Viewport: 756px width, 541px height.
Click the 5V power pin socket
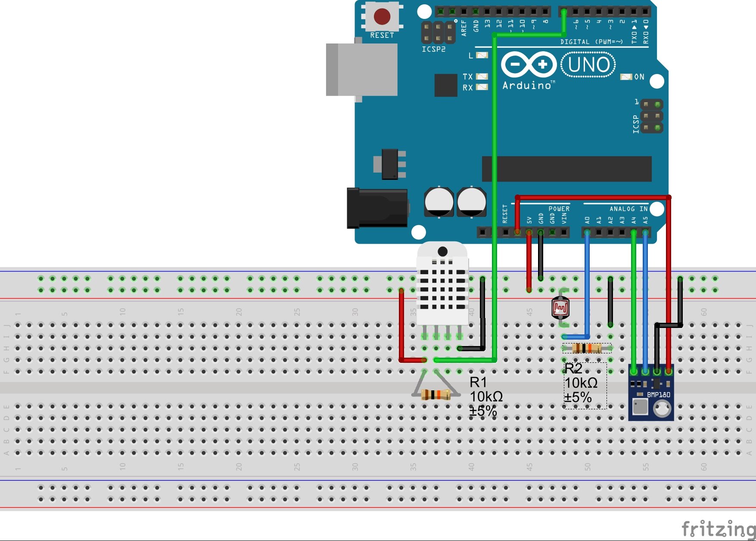[529, 232]
